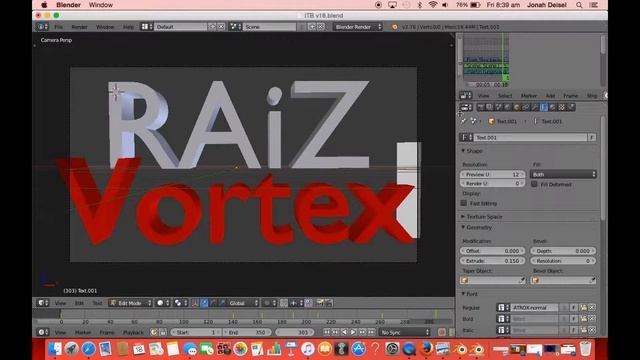Open the macOS Window menu
The image size is (640, 360).
[x=100, y=5]
